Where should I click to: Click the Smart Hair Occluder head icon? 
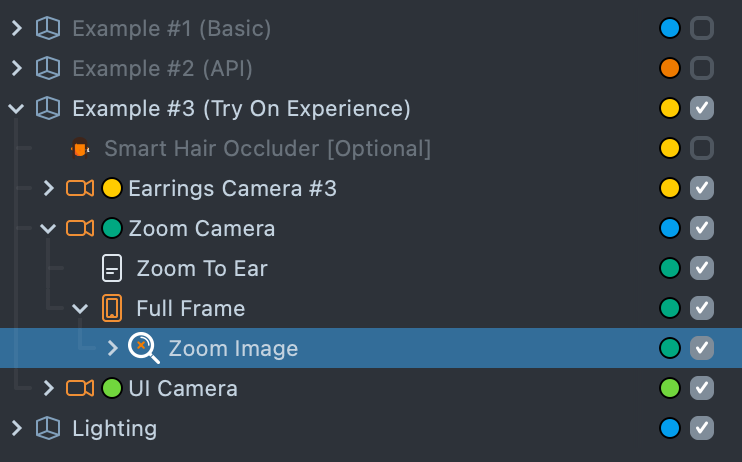click(80, 149)
